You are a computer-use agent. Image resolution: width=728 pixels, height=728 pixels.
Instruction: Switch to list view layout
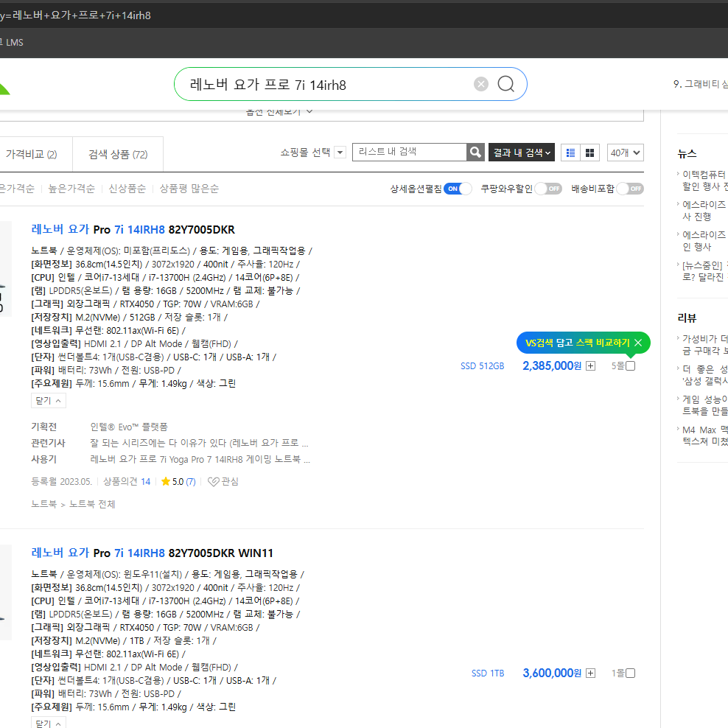(x=570, y=153)
